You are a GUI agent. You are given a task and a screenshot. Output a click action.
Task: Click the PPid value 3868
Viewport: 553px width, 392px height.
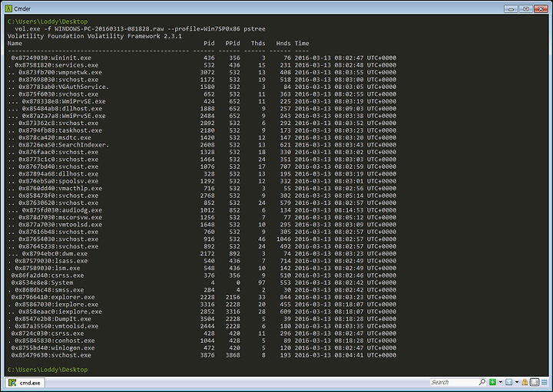233,355
